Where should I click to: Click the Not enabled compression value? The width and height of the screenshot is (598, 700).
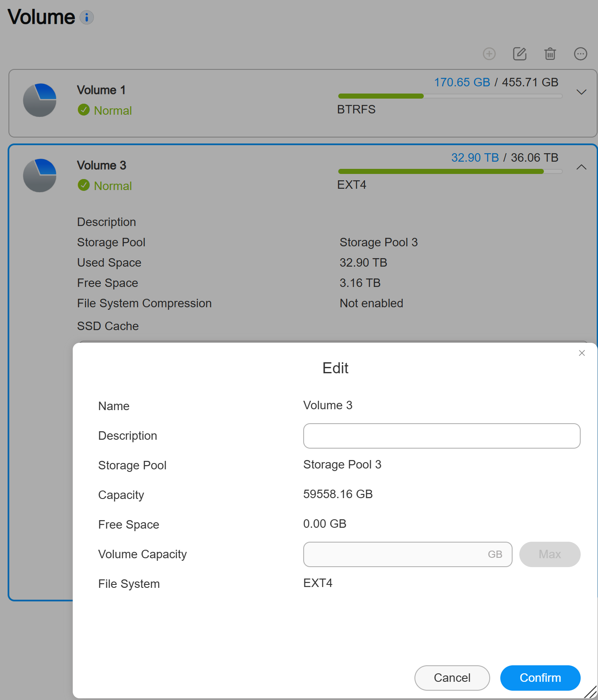point(371,303)
